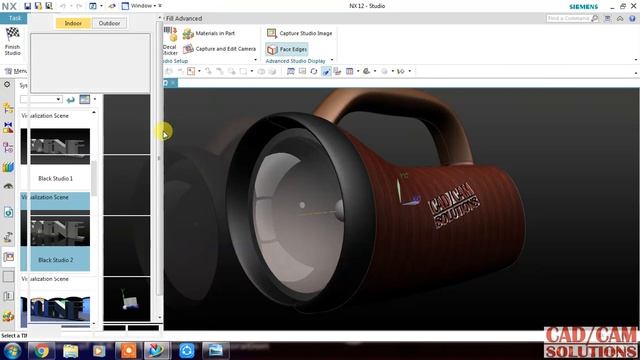Open the media player taskbar icon
The height and width of the screenshot is (360, 640).
click(99, 351)
